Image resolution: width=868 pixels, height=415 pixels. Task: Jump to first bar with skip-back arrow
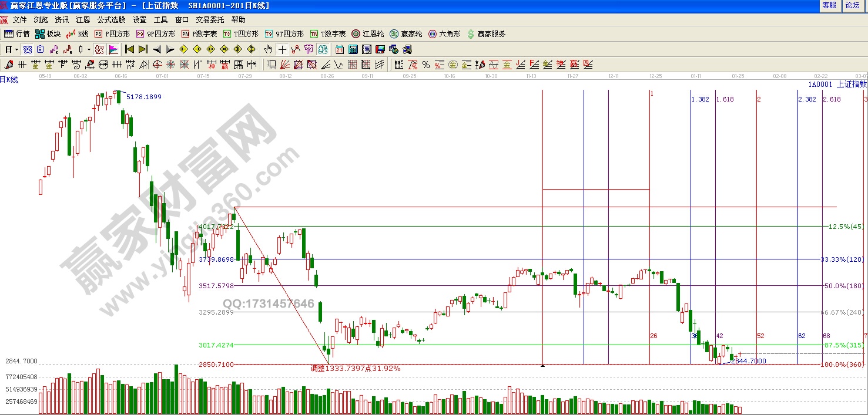click(129, 49)
